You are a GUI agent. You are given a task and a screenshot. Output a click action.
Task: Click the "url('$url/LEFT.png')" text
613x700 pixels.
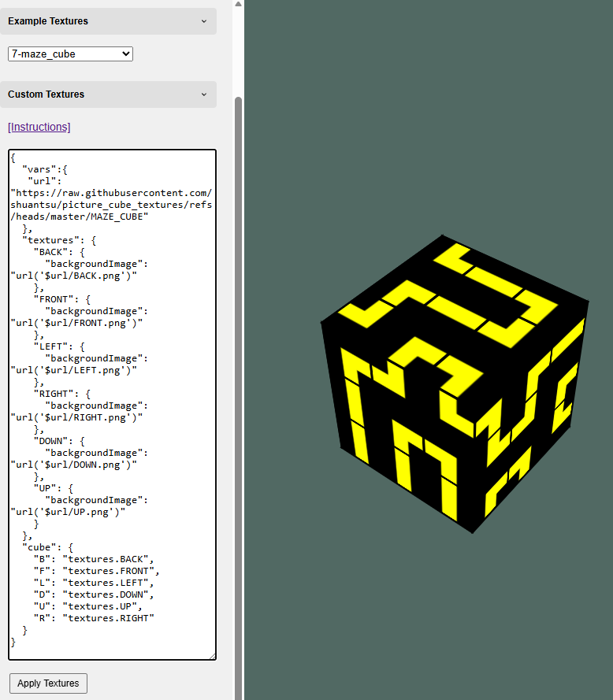74,371
